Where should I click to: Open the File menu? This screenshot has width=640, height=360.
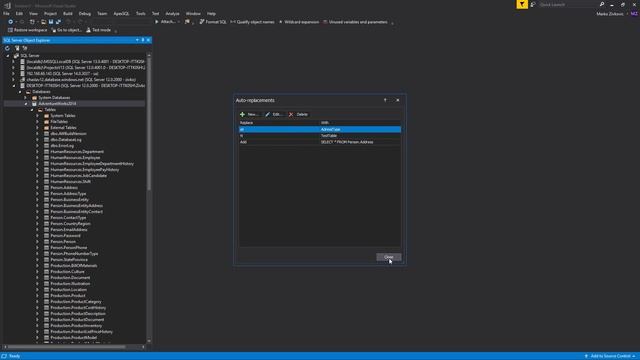coord(6,13)
